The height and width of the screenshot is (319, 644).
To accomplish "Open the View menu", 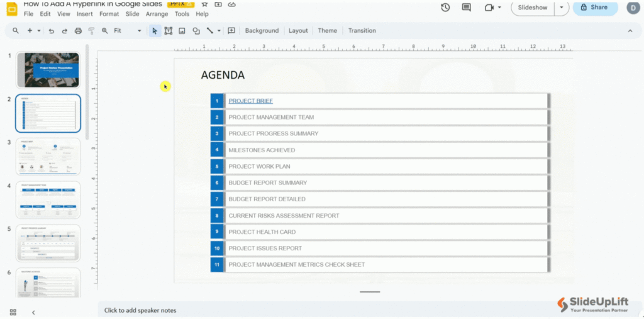I will coord(64,14).
